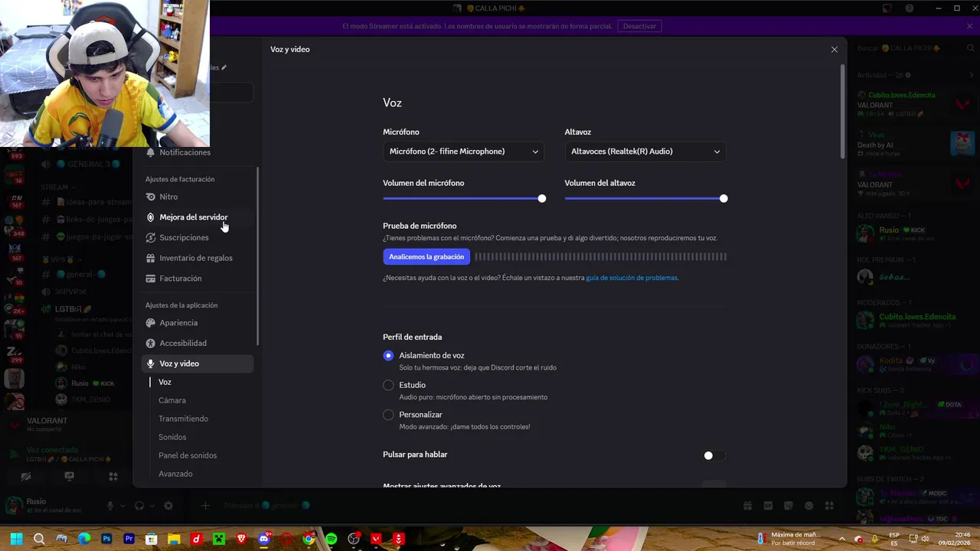Open guía de solución de problemas link
Image resolution: width=980 pixels, height=551 pixels.
[x=632, y=278]
